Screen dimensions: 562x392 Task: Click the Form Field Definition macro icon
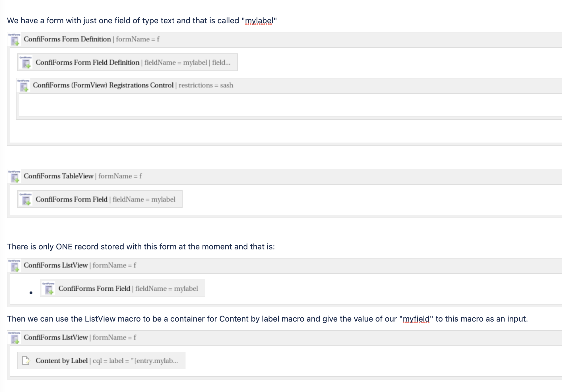(26, 62)
